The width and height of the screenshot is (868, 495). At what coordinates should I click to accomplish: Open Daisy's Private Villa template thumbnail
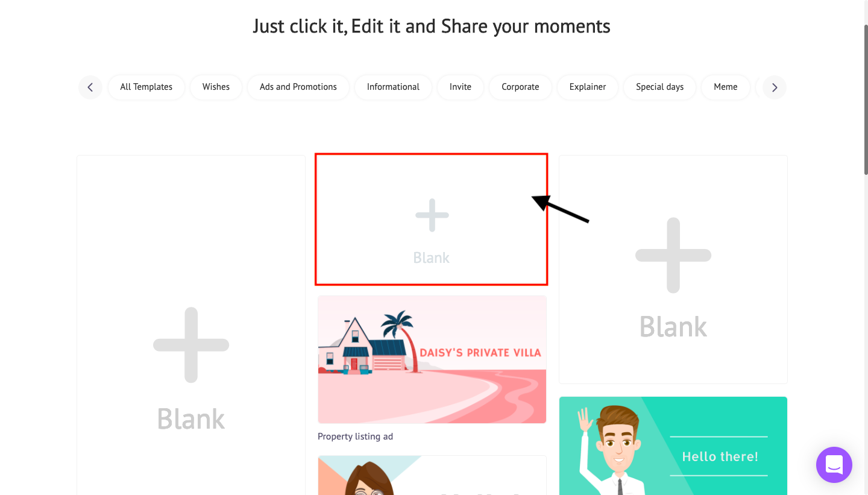432,359
